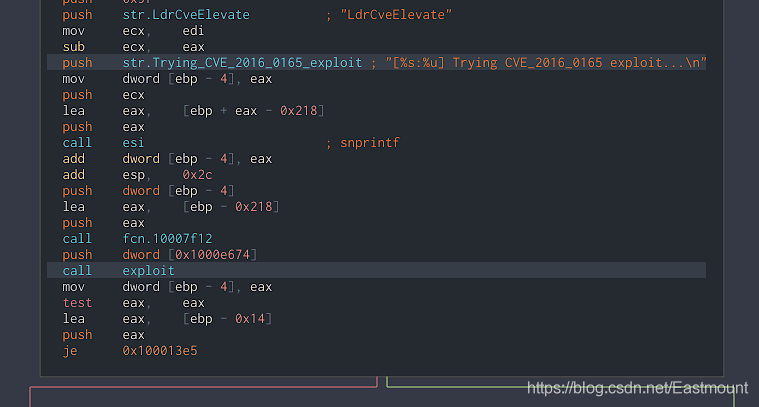Screen dimensions: 759x407
Task: Open the fcn.10007f12 function reference
Action: 167,239
